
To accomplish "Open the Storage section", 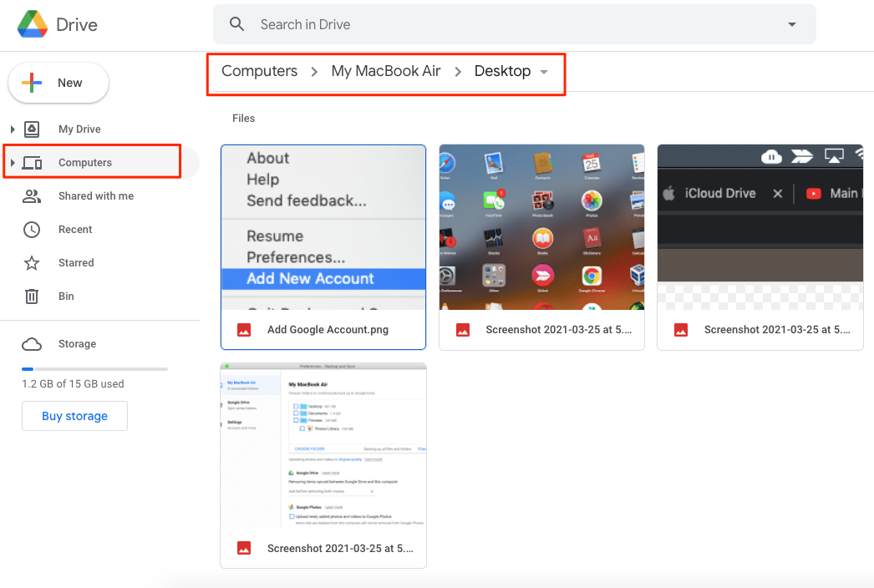I will [78, 344].
